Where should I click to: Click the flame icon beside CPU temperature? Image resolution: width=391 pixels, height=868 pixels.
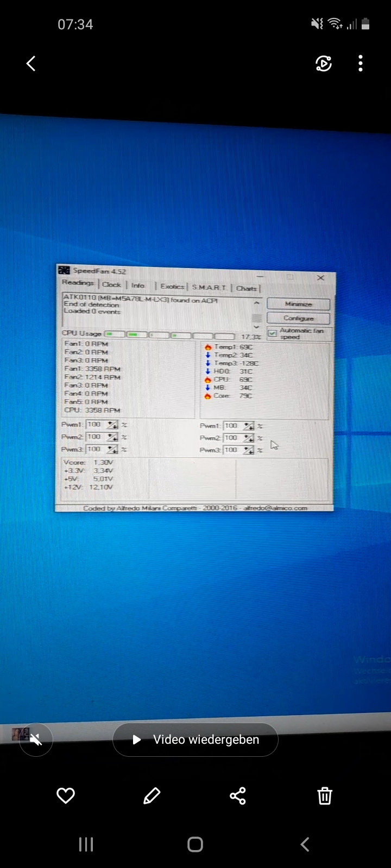click(x=207, y=379)
